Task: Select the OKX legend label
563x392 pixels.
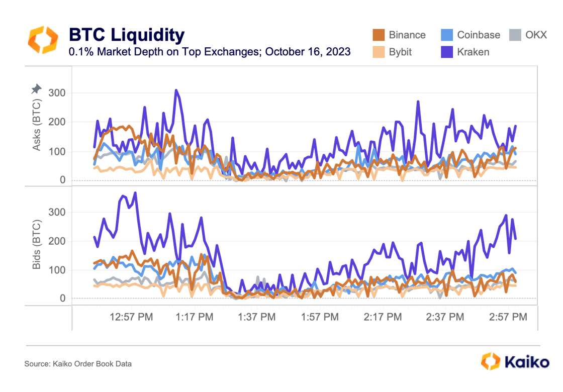Action: pyautogui.click(x=535, y=35)
